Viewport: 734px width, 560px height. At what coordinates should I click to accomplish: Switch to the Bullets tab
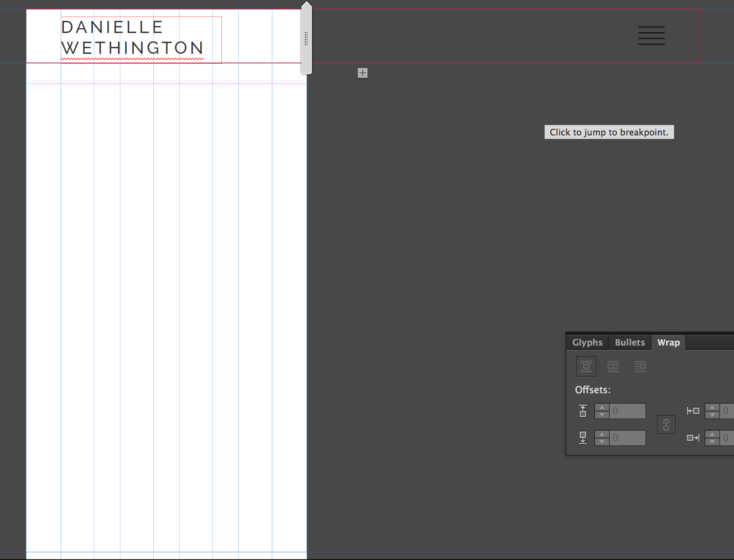630,343
